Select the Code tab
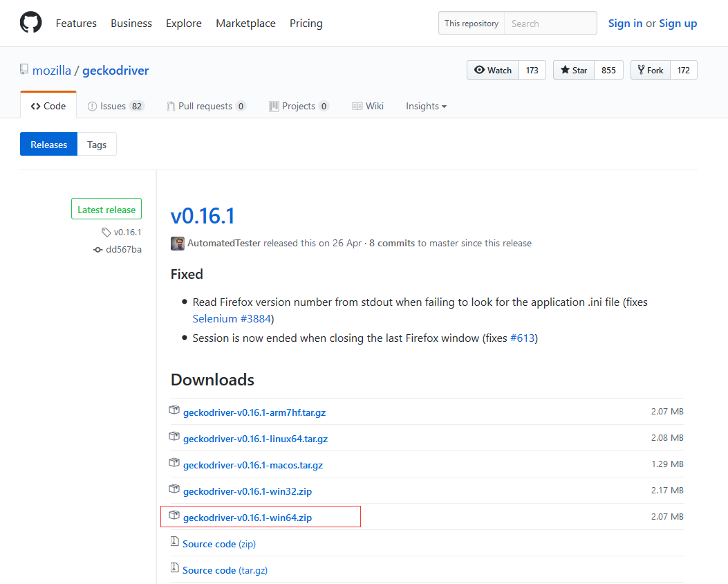Viewport: 728px width, 584px height. tap(48, 106)
